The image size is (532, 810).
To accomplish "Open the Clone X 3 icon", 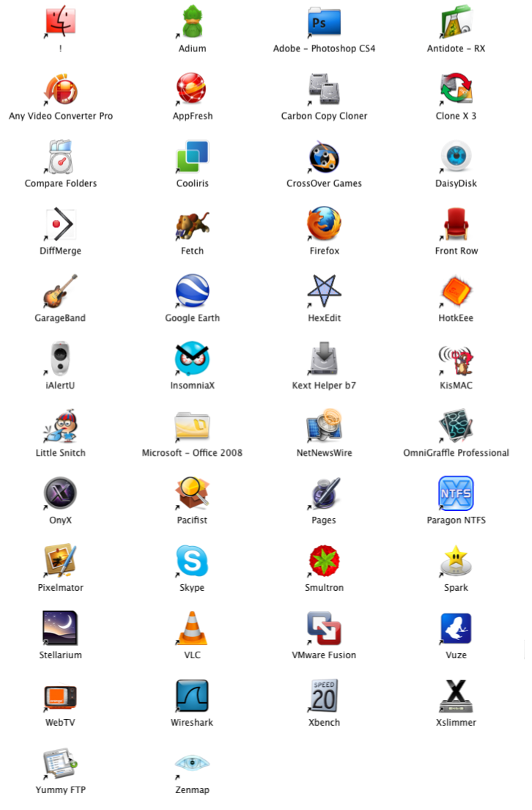I will tap(456, 89).
